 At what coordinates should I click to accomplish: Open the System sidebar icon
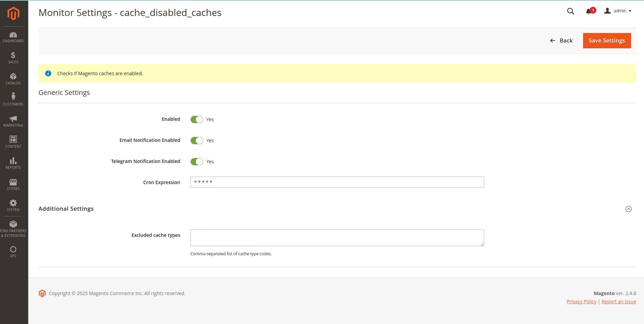(13, 205)
